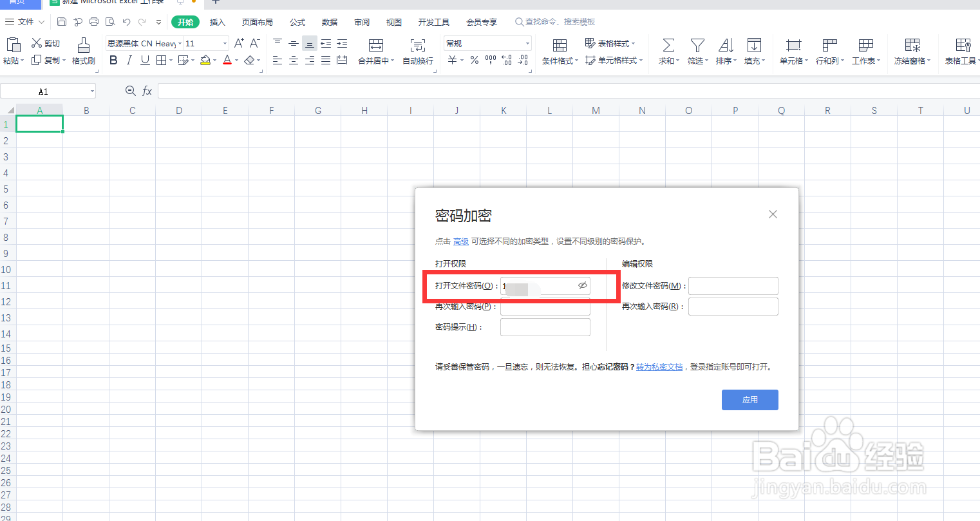980x521 pixels.
Task: Click the Merge and Center (合并居中) icon
Action: [376, 45]
